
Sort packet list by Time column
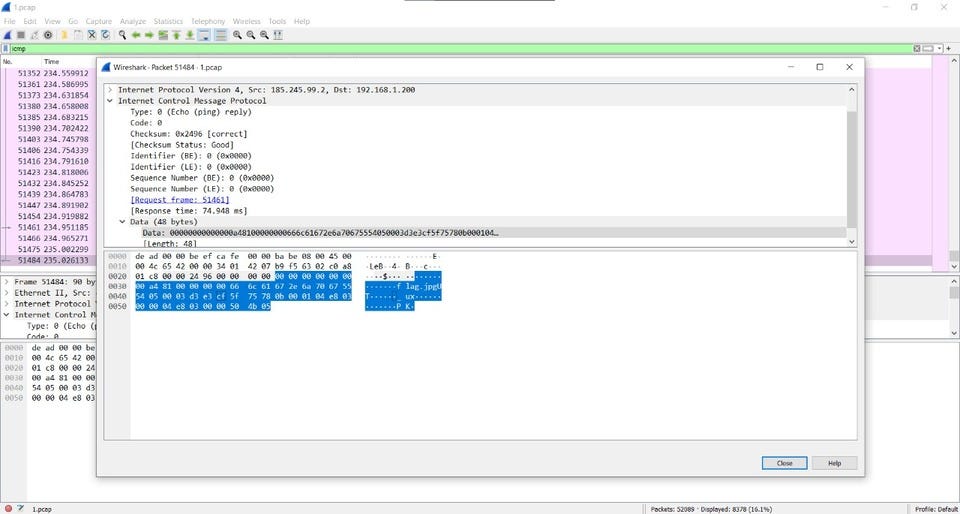click(51, 62)
